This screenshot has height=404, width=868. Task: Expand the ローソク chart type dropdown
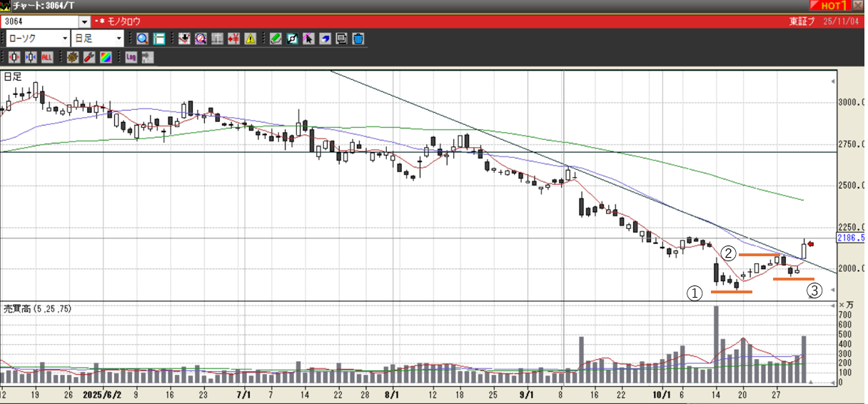pos(66,39)
